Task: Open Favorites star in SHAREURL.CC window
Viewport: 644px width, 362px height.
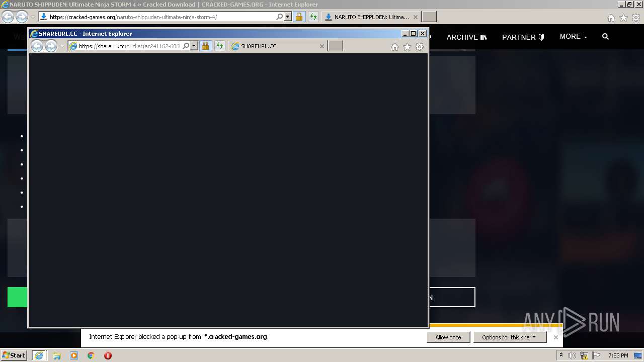Action: pyautogui.click(x=407, y=47)
